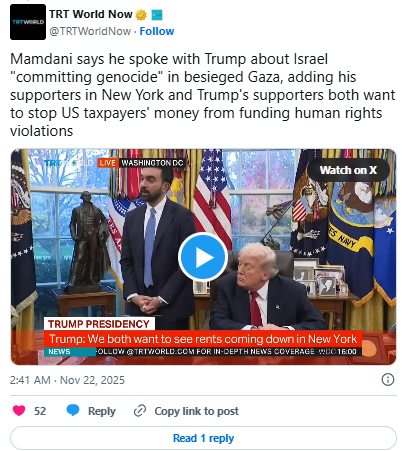Open the @TRTWorldNow handle link
The image size is (408, 451).
[x=90, y=31]
